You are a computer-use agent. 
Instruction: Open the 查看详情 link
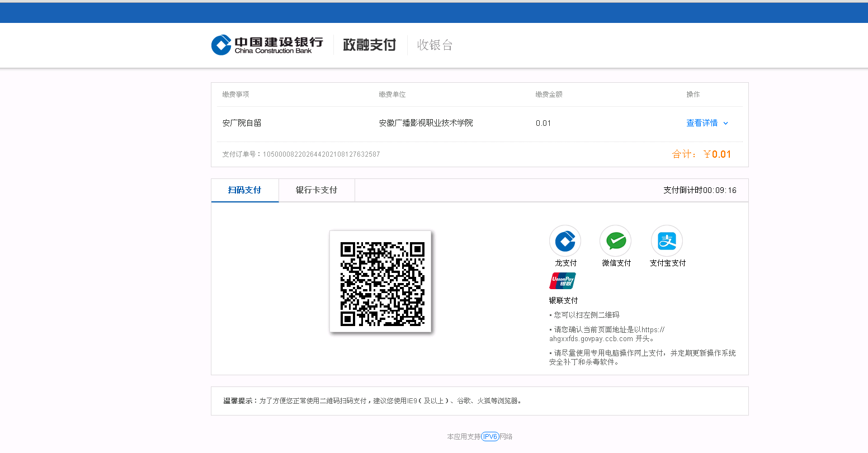coord(702,123)
